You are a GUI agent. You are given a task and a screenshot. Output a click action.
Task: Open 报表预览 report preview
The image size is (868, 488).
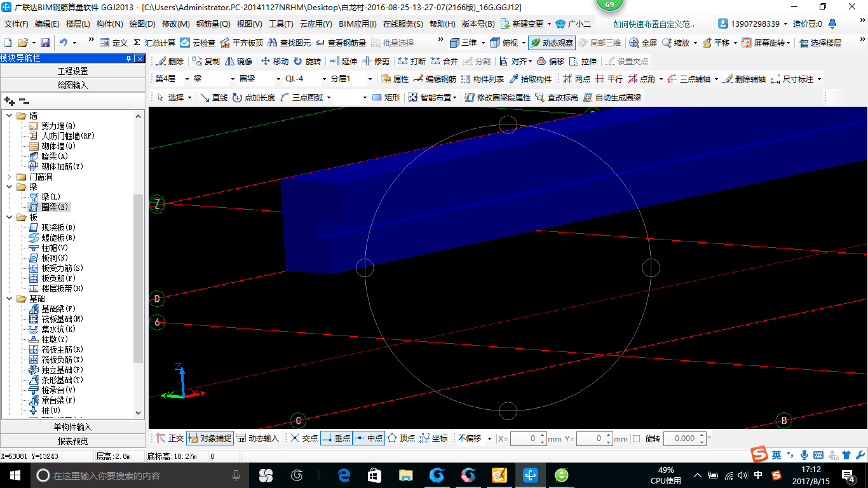point(72,441)
